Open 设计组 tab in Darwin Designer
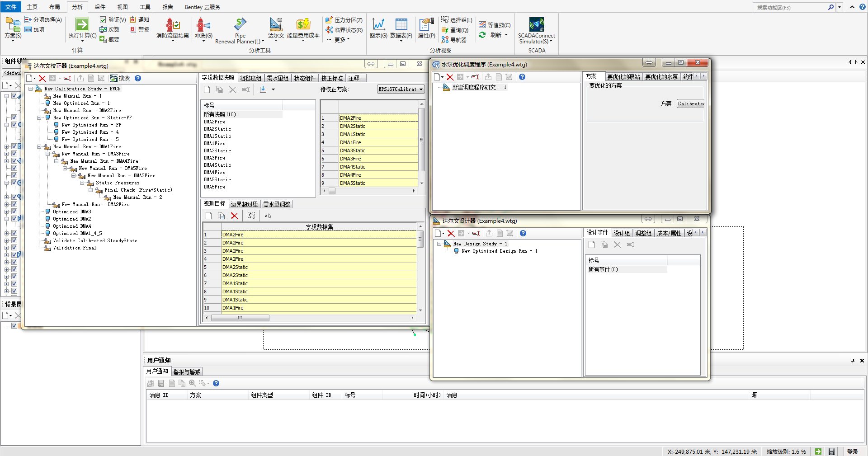Image resolution: width=868 pixels, height=456 pixels. coord(622,233)
